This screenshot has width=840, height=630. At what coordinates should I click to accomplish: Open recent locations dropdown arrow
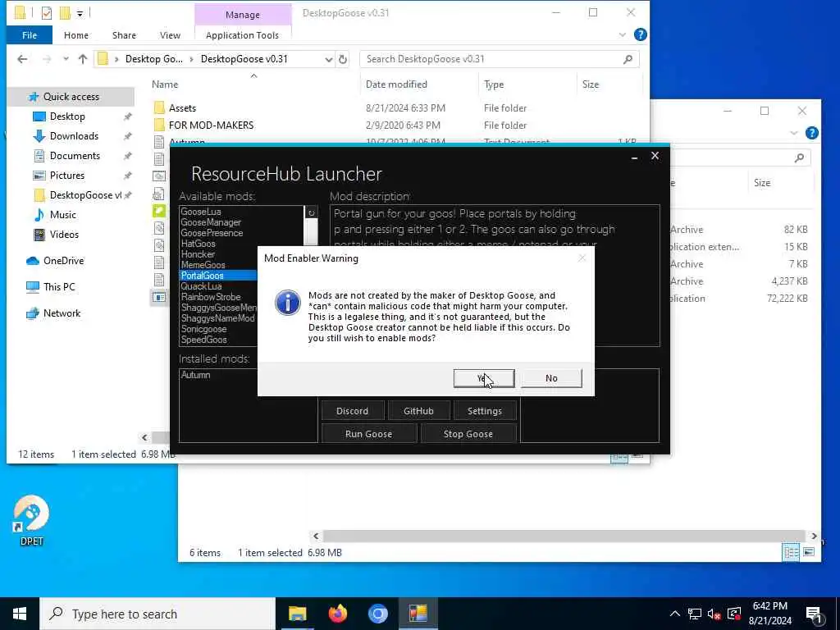click(66, 59)
